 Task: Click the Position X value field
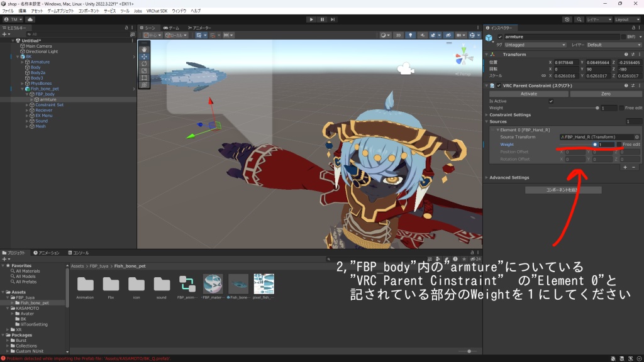[x=567, y=63]
